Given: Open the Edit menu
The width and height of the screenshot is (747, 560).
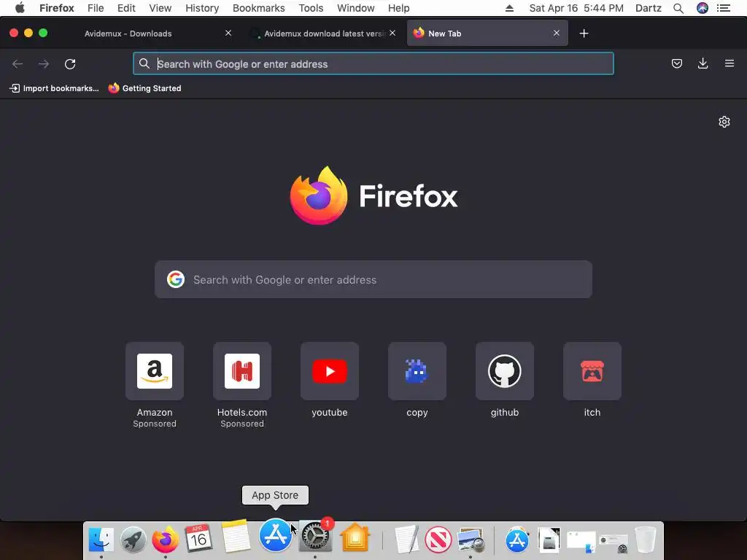Looking at the screenshot, I should tap(126, 8).
